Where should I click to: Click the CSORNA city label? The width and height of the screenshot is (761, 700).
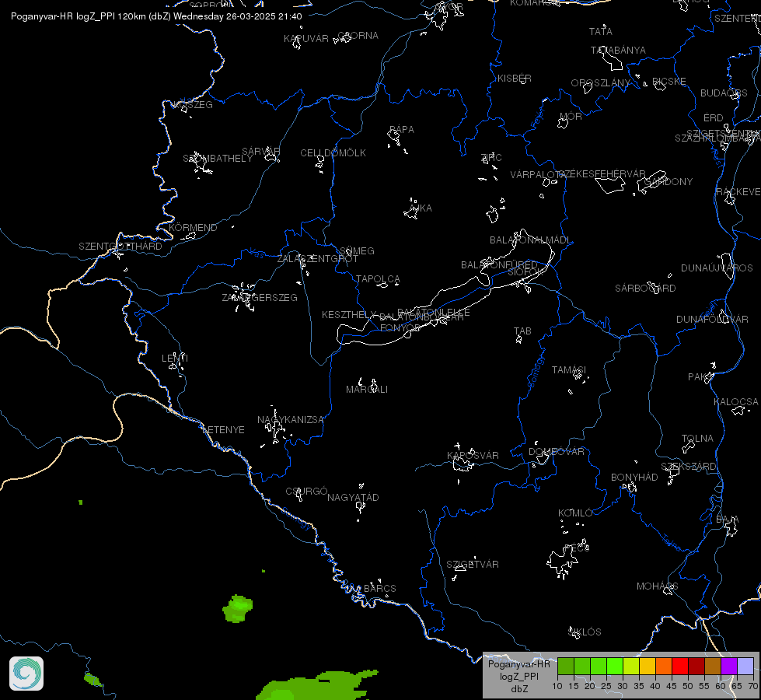tap(358, 36)
